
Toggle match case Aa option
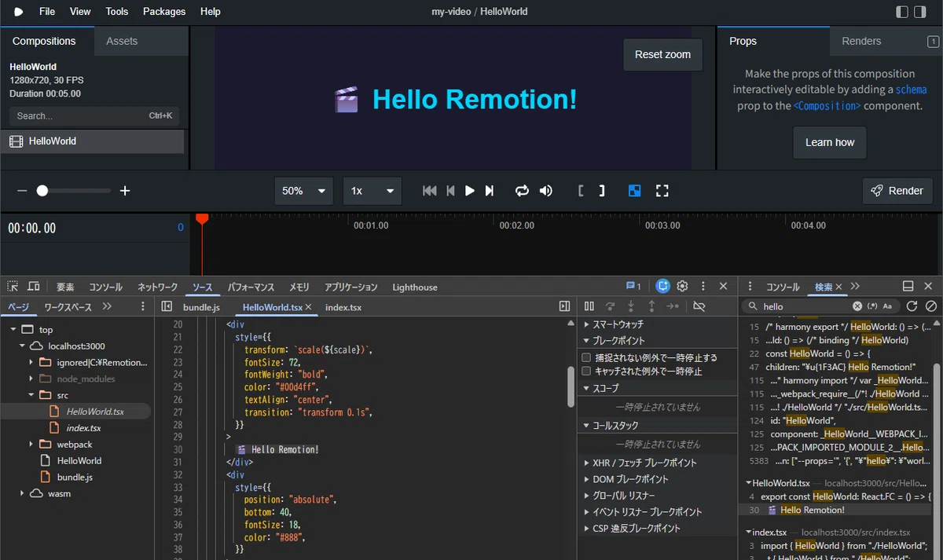(x=887, y=306)
